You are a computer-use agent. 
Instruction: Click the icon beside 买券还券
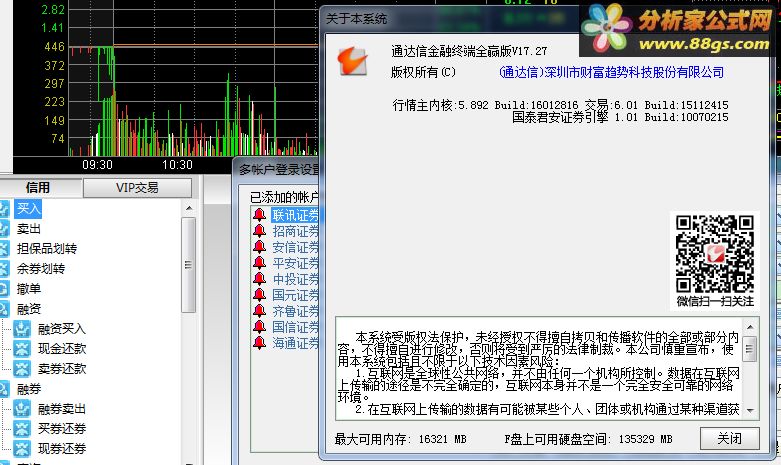pyautogui.click(x=22, y=429)
